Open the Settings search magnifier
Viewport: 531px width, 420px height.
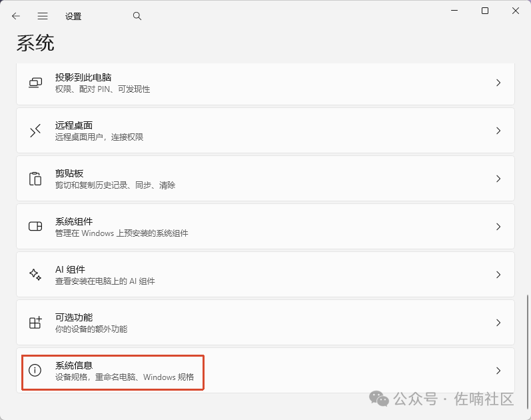pos(137,16)
